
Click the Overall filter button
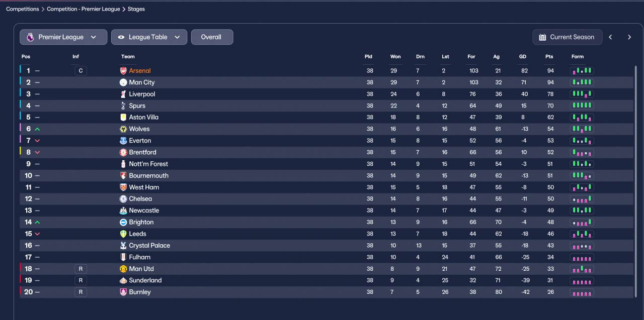(211, 37)
